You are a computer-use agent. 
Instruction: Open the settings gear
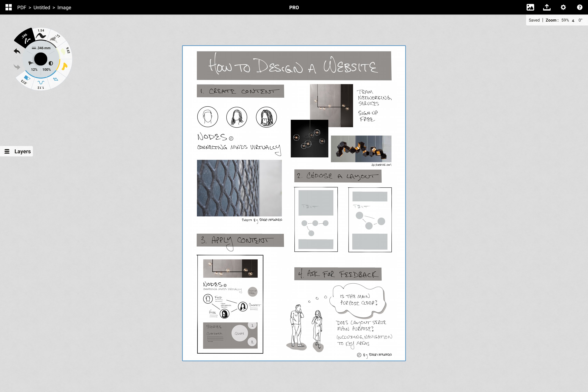click(563, 7)
